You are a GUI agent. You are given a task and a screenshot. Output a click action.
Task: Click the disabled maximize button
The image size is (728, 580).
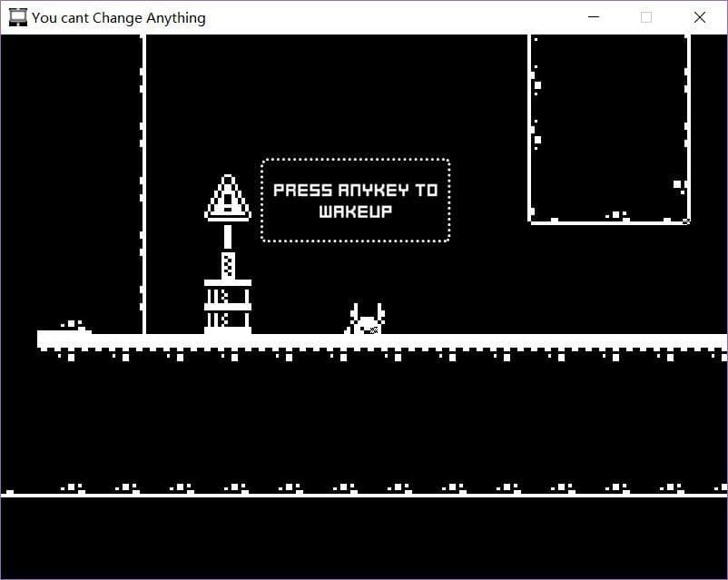point(646,17)
